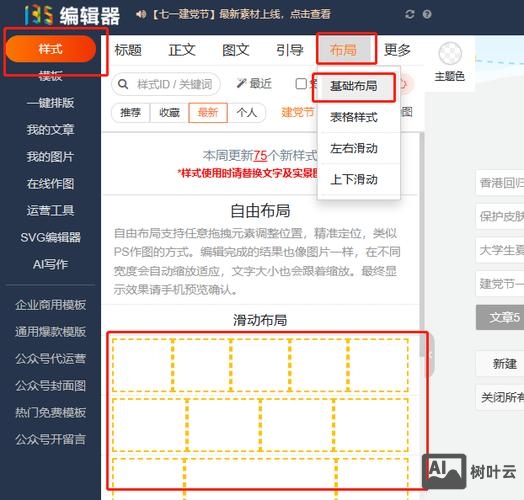Screen dimensions: 524x500
Task: Open the help question mark icon
Action: [427, 14]
